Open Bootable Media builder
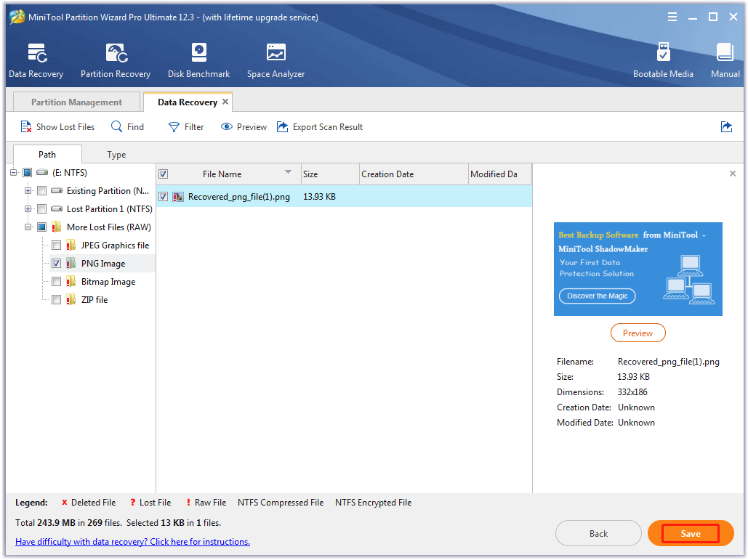The image size is (748, 560). coord(663,60)
